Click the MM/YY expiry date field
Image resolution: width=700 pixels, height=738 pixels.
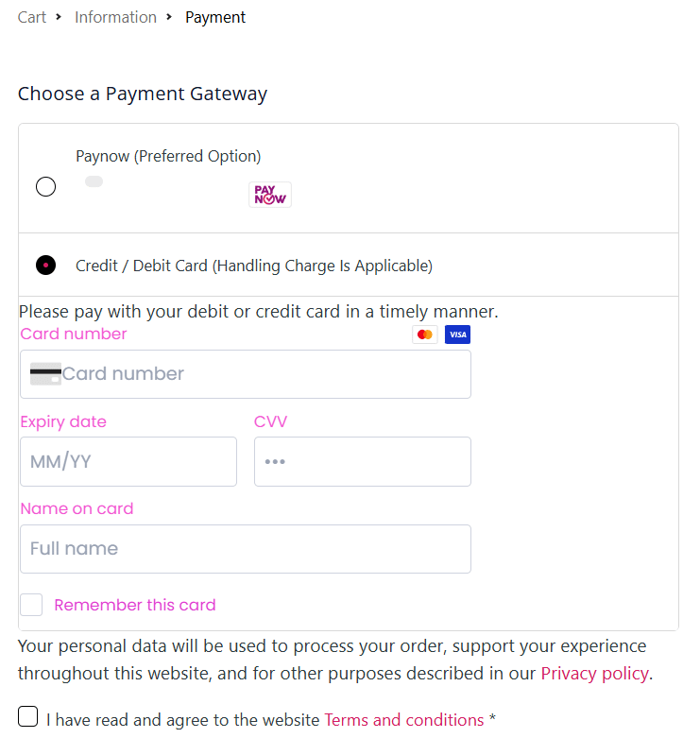pyautogui.click(x=128, y=462)
